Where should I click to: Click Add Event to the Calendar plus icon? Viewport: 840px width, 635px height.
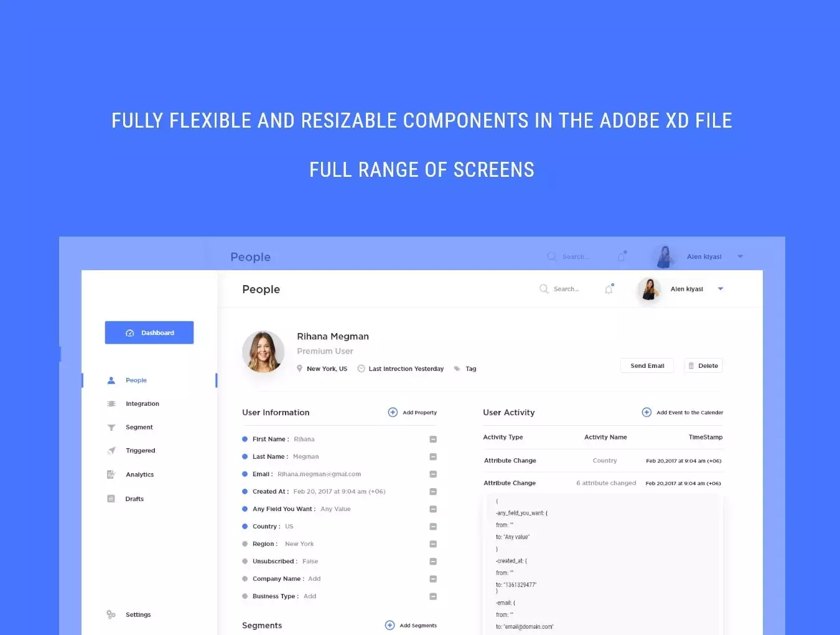tap(646, 412)
